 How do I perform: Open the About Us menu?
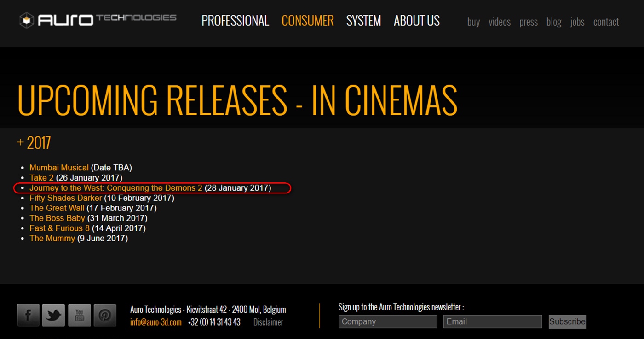416,21
